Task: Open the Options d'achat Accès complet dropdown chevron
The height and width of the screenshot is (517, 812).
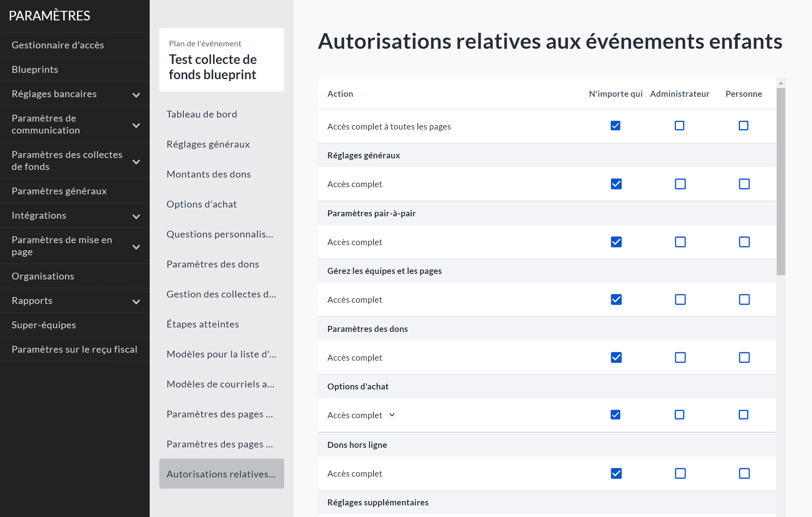Action: (x=392, y=415)
